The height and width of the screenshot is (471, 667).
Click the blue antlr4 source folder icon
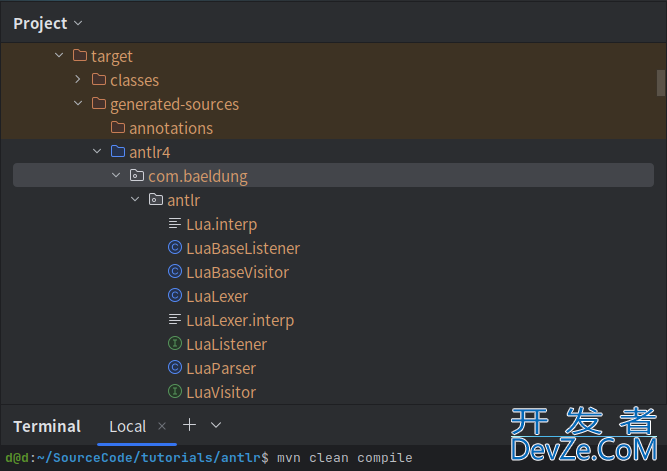[x=118, y=151]
